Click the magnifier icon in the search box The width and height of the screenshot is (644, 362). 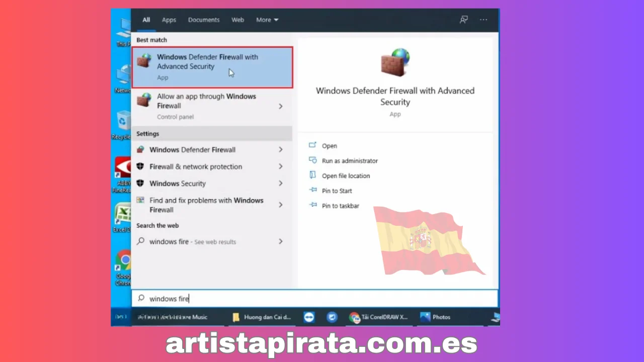tap(141, 298)
